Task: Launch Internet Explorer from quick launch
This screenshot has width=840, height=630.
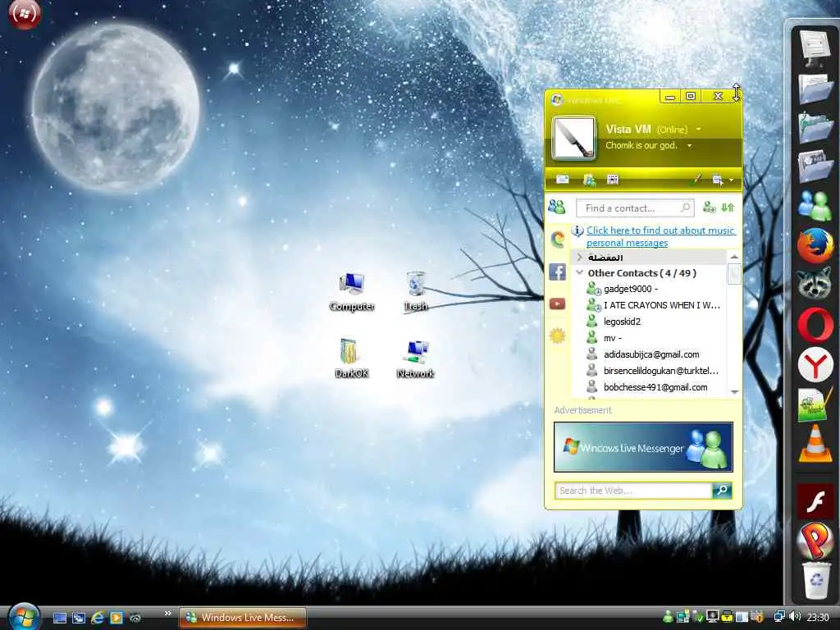Action: click(98, 618)
